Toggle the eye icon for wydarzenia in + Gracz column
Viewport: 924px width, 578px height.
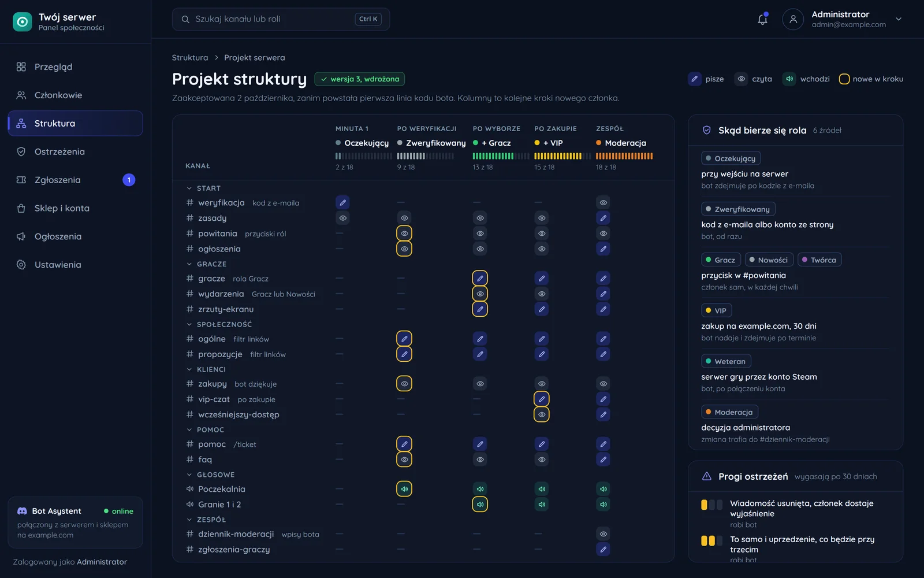pyautogui.click(x=480, y=294)
